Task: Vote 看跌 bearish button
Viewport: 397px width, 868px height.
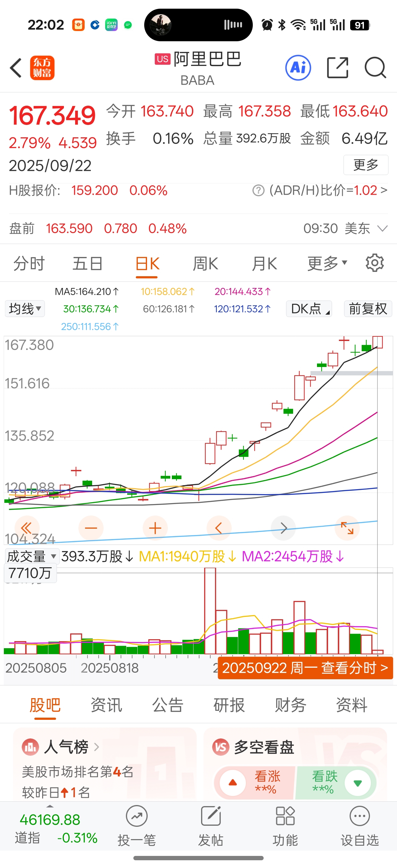Action: coord(336,782)
